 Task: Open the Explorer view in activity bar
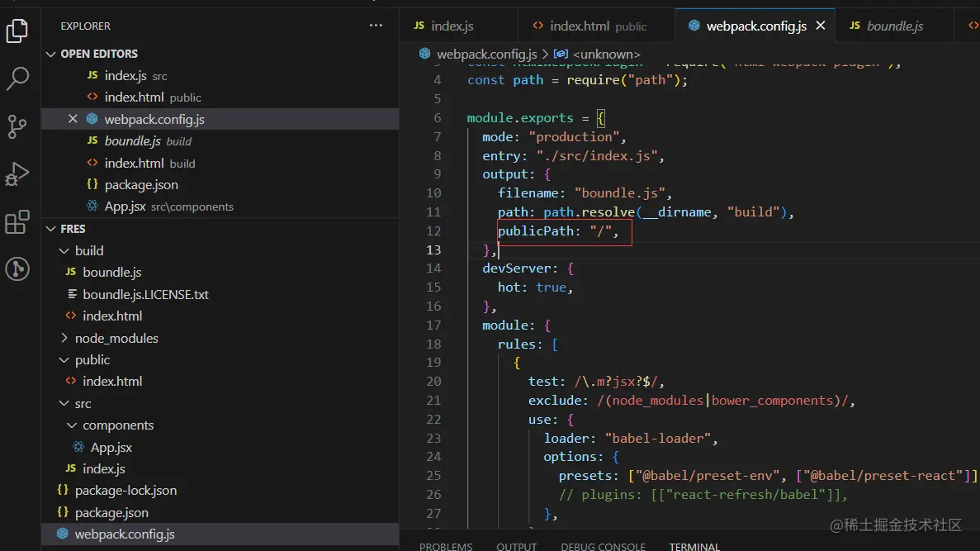coord(17,31)
